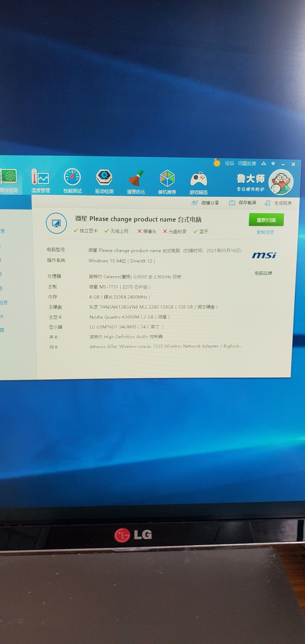Click the 电脑品牌 label

tap(263, 273)
